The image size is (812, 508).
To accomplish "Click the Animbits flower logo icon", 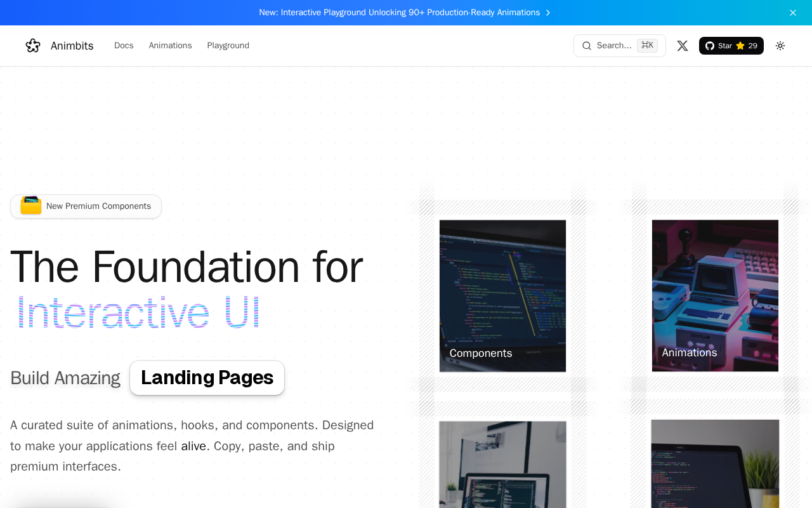I will pyautogui.click(x=33, y=46).
